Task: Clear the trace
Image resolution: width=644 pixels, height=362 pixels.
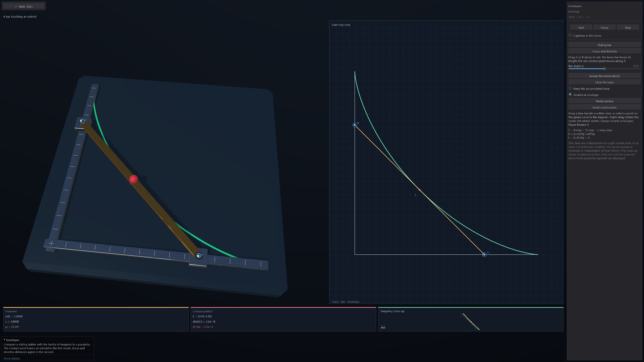Action: tap(604, 82)
